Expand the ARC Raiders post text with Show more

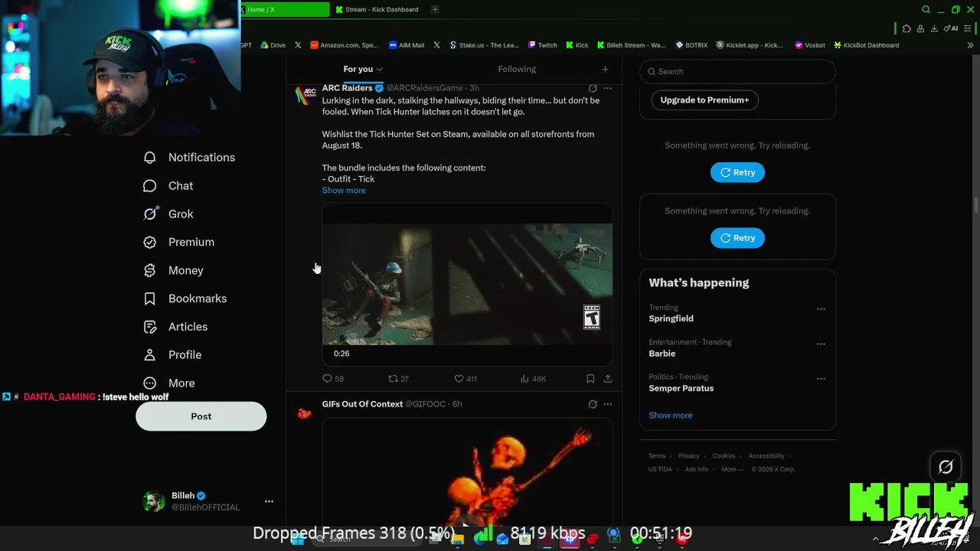click(x=344, y=191)
